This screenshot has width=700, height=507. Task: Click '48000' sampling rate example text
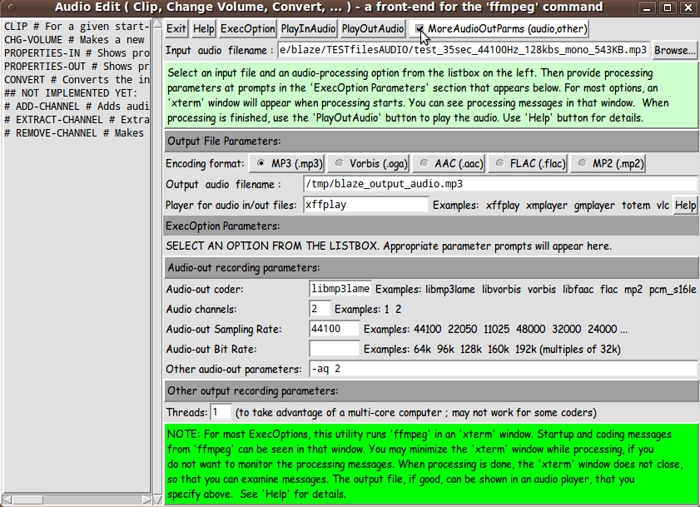click(530, 329)
